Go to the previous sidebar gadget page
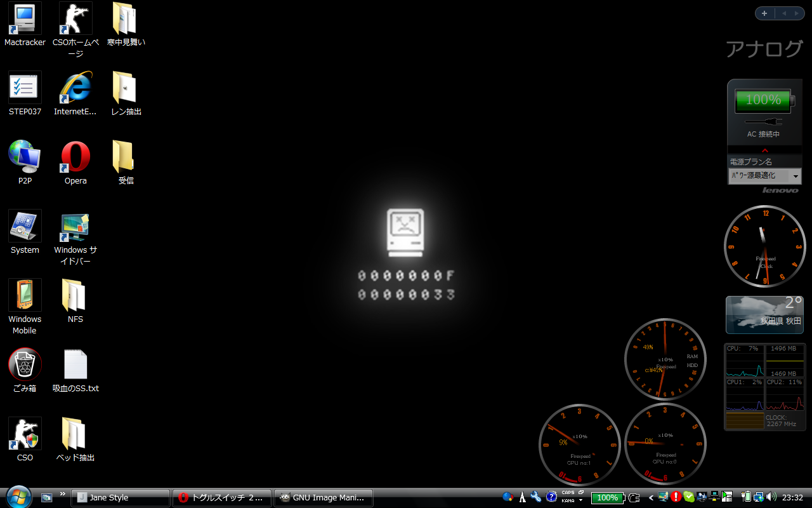The width and height of the screenshot is (812, 508). 784,13
